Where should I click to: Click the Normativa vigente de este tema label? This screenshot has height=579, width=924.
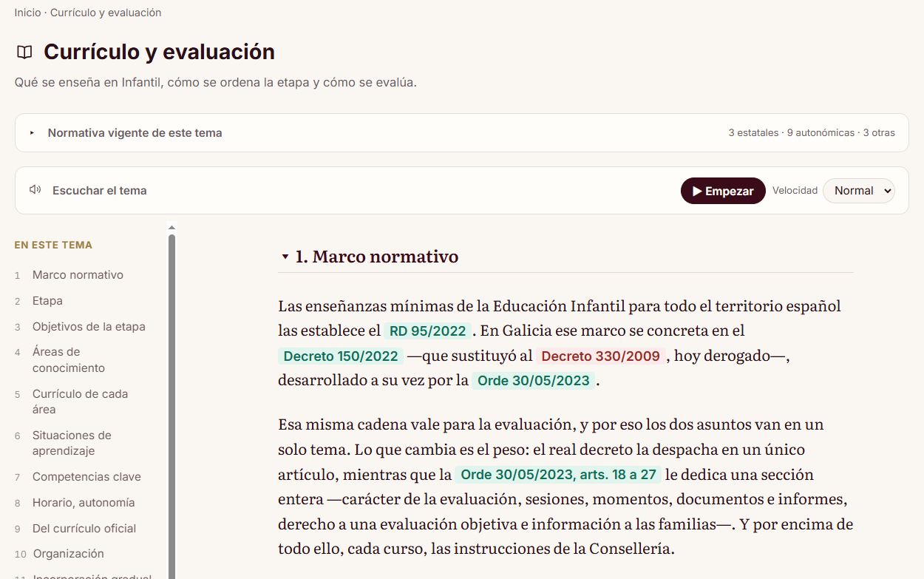(135, 133)
